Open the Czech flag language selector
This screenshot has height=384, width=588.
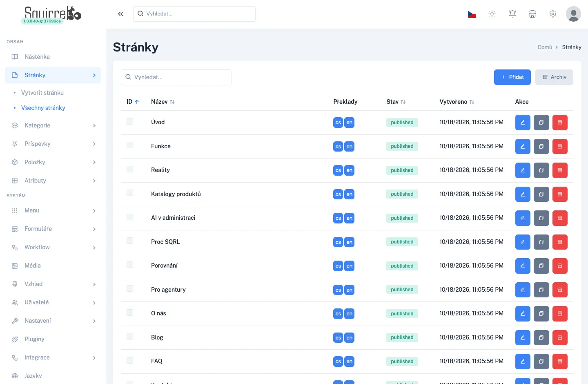(472, 14)
